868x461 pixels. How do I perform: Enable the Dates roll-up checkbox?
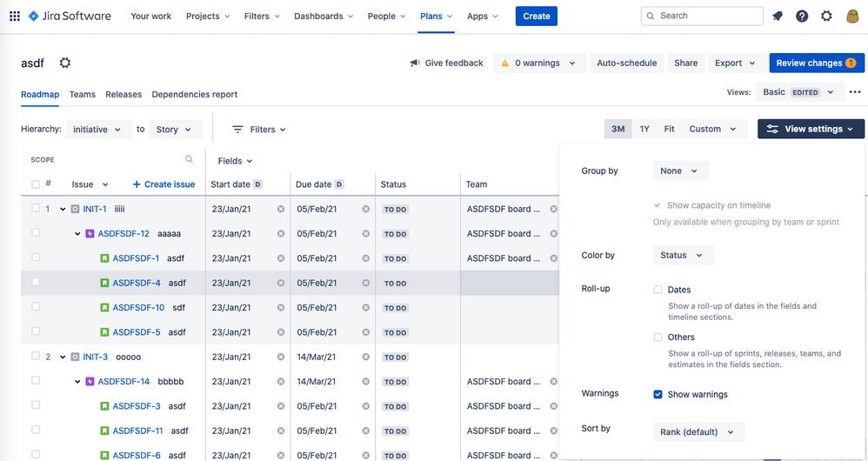(658, 290)
